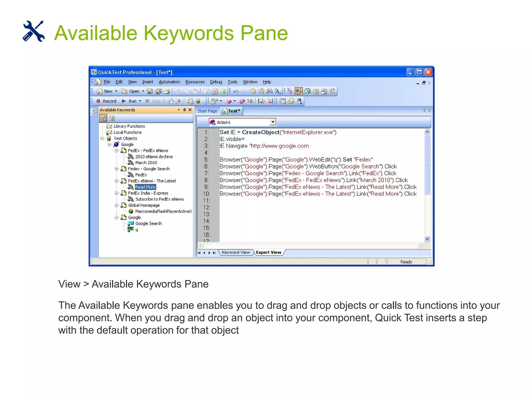Click the Save test toolbar icon
532x399 pixels.
click(x=150, y=91)
